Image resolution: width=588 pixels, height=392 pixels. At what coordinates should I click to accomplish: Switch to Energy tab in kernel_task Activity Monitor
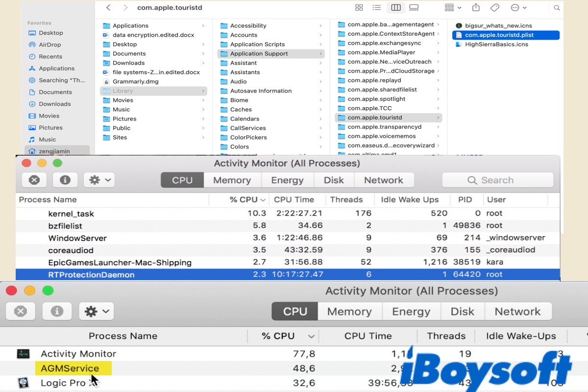coord(287,180)
